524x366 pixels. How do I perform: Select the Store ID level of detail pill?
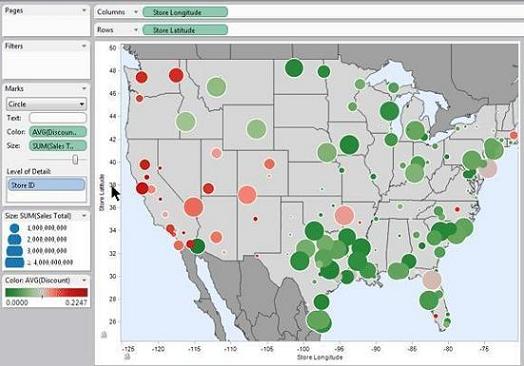[x=46, y=185]
